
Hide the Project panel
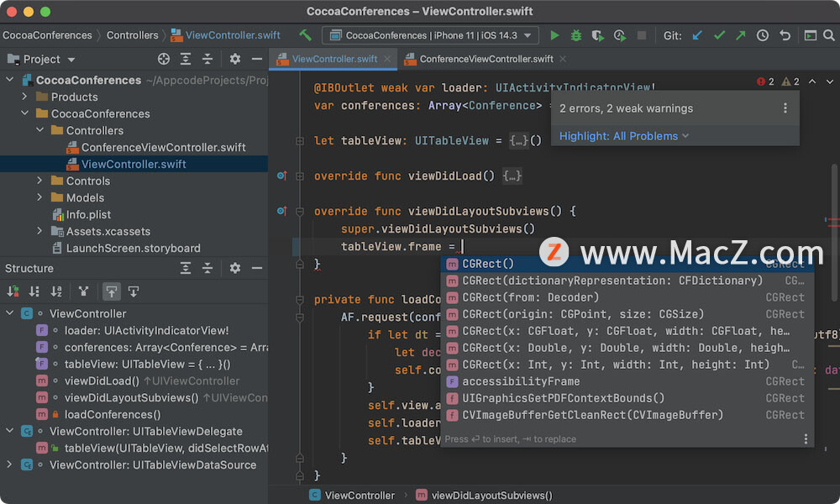coord(256,59)
